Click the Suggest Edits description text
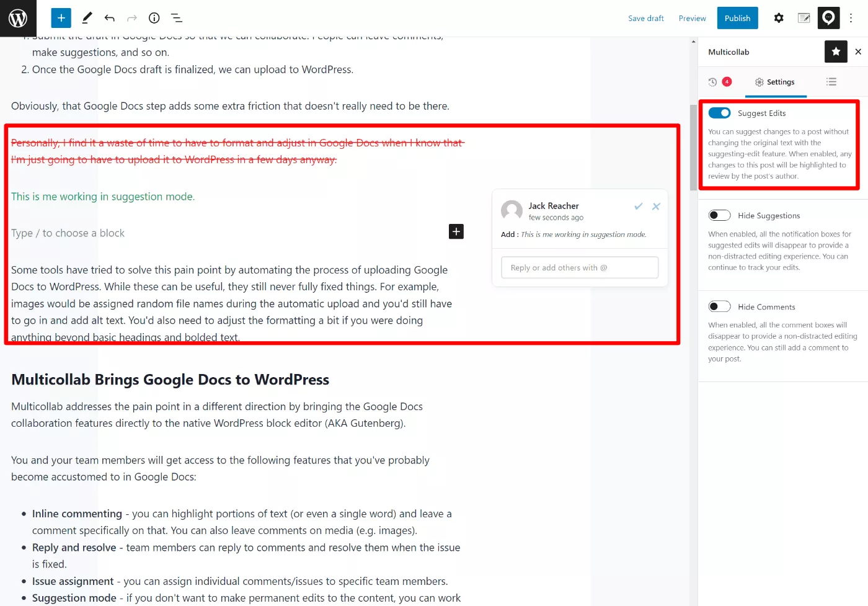Screen dimensions: 868x606 tap(780, 154)
